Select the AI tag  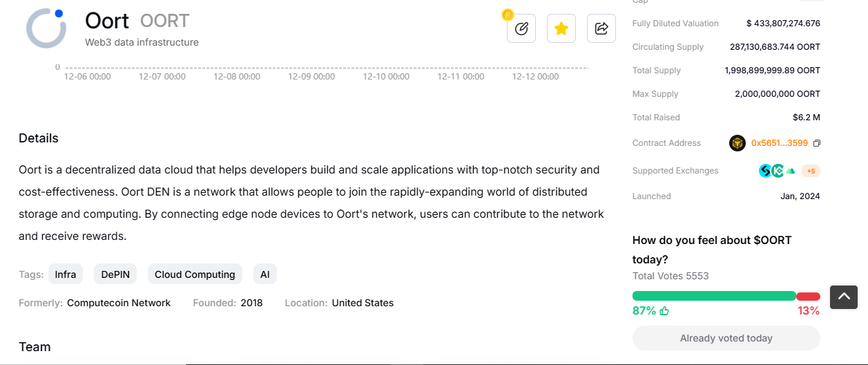tap(265, 274)
